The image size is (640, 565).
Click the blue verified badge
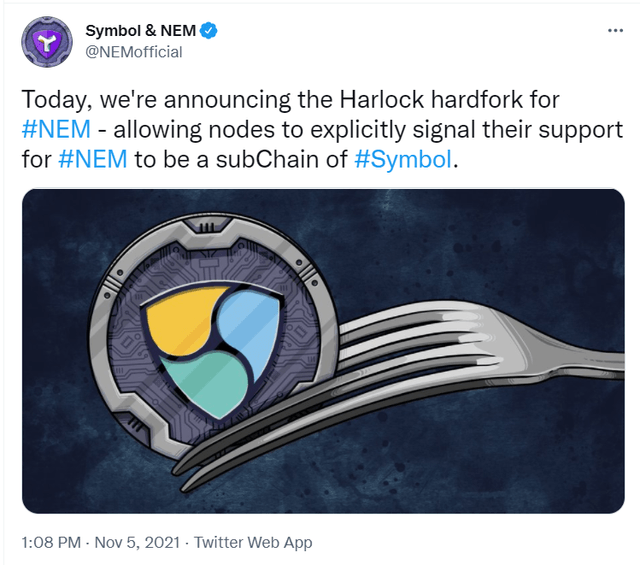[208, 31]
